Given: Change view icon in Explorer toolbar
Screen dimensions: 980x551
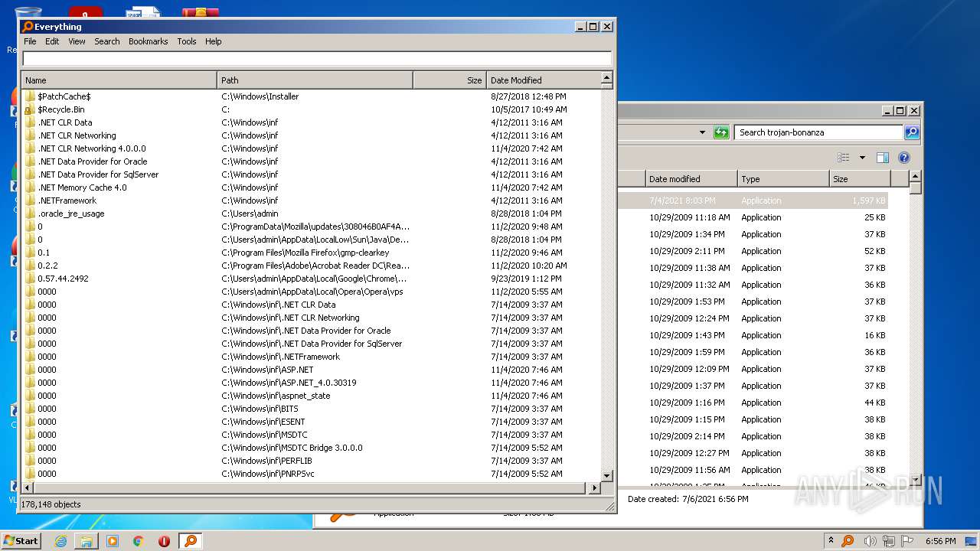Looking at the screenshot, I should [x=844, y=158].
